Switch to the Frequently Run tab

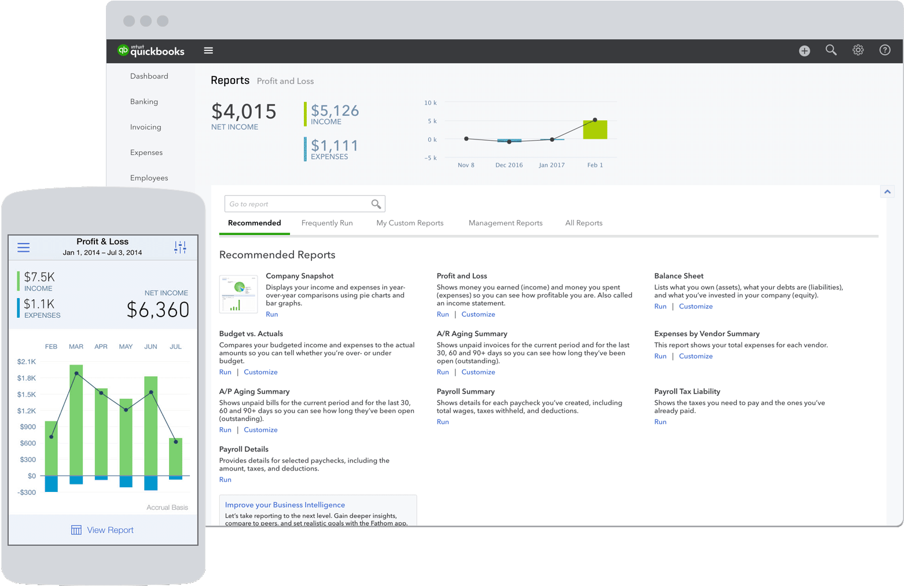(x=327, y=223)
